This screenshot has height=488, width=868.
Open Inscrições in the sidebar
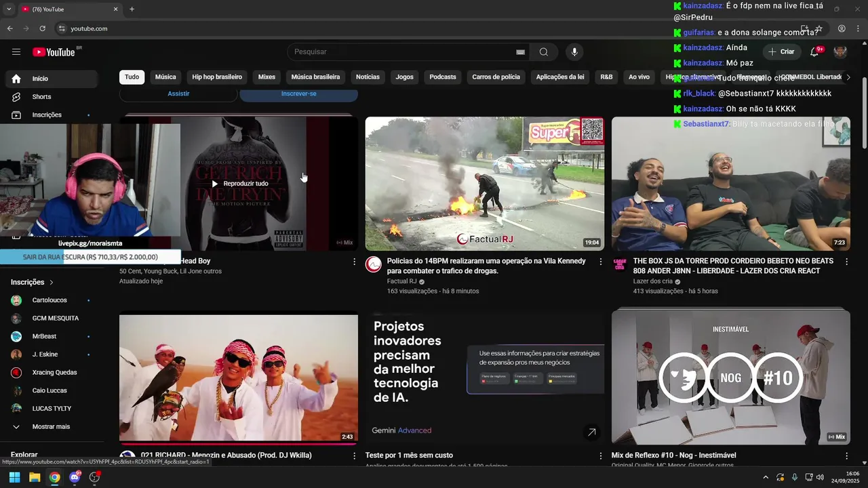click(x=52, y=115)
